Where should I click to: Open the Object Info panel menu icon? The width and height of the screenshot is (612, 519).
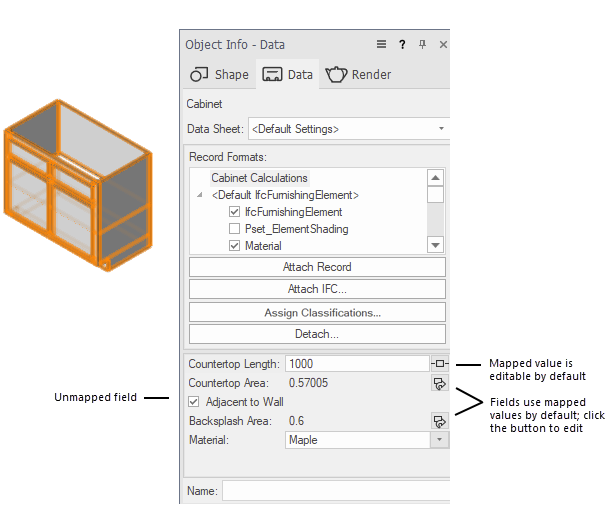[381, 44]
